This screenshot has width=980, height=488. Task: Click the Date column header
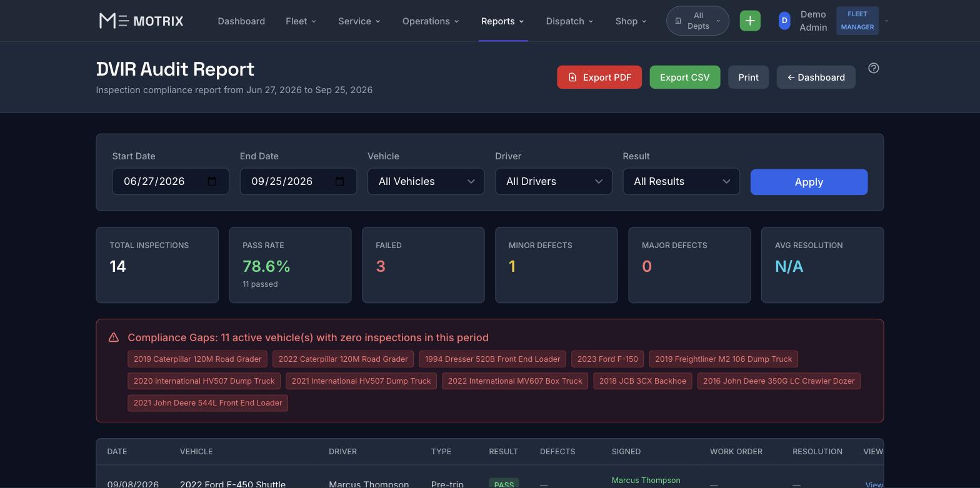[117, 451]
